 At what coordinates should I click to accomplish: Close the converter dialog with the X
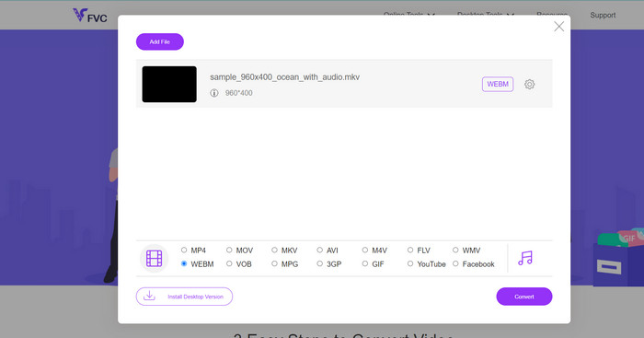558,27
